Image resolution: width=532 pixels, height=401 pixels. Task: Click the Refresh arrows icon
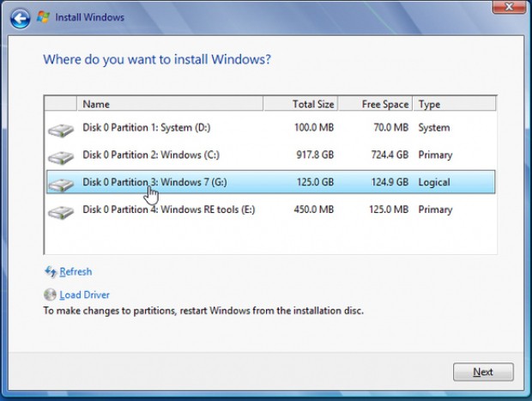(x=51, y=271)
